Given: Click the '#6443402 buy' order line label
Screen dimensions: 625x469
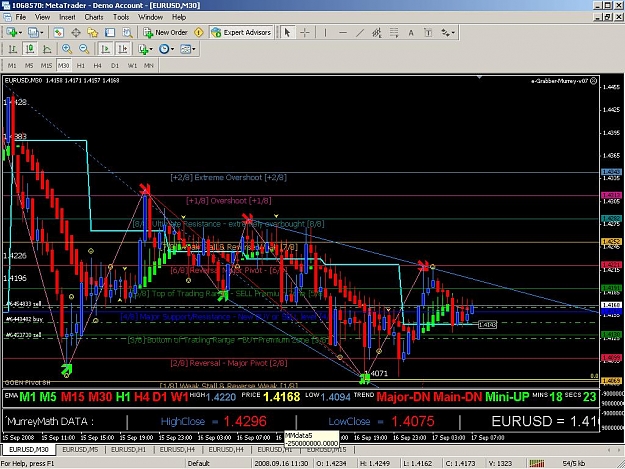Looking at the screenshot, I should [25, 320].
